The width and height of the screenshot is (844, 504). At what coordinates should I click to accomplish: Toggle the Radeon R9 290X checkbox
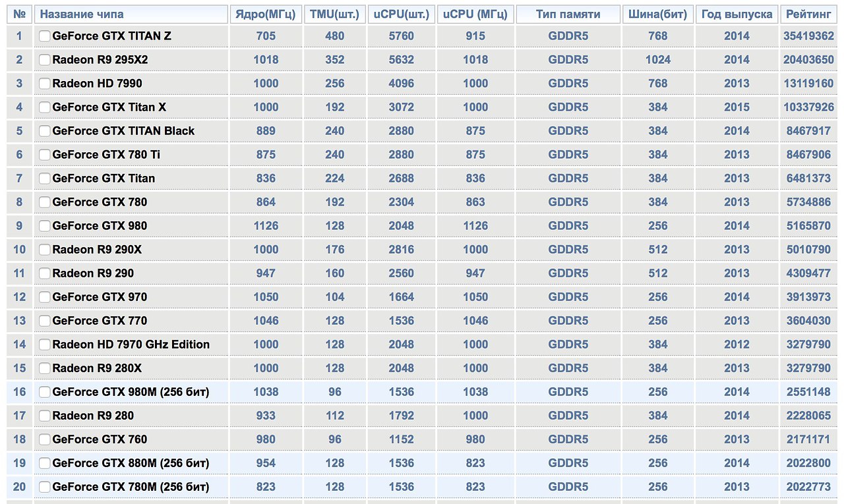pos(44,250)
